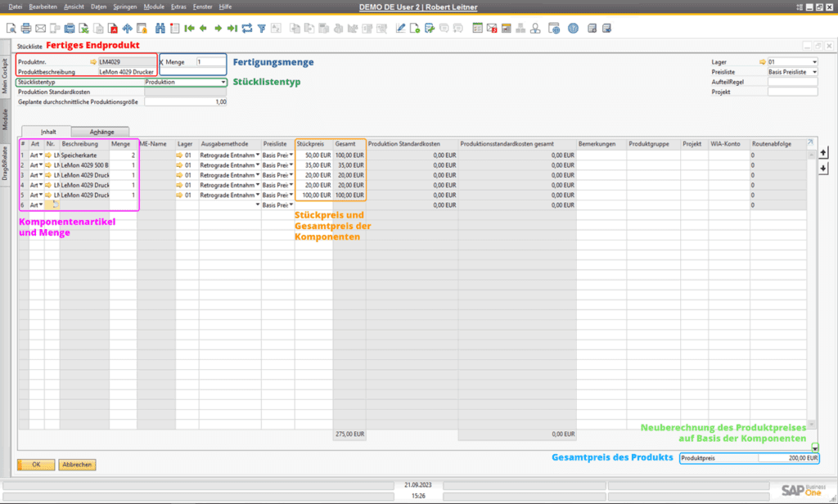Click the Abbrechen button
This screenshot has height=504, width=838.
point(77,465)
